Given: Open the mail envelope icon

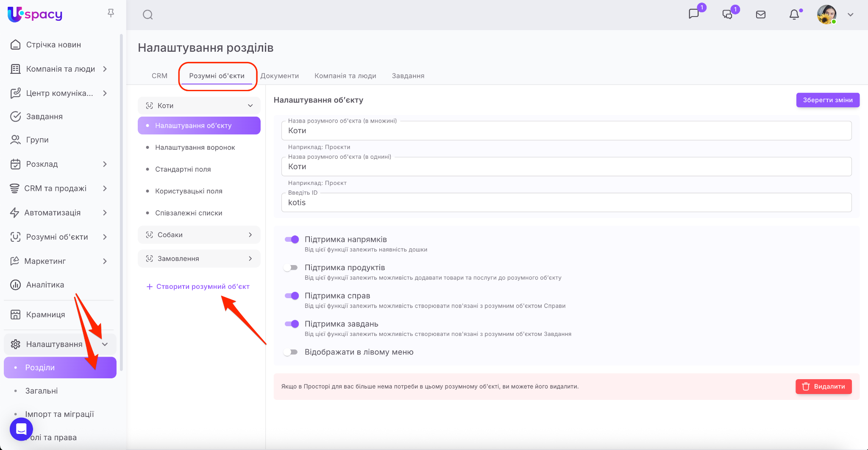Looking at the screenshot, I should click(x=761, y=15).
